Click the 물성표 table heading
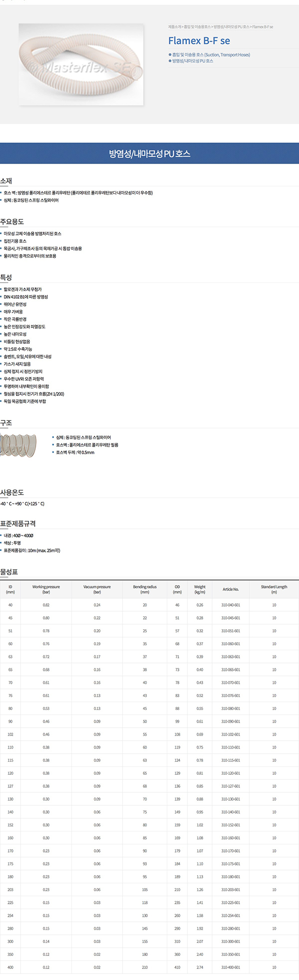299x980 pixels. pyautogui.click(x=9, y=572)
